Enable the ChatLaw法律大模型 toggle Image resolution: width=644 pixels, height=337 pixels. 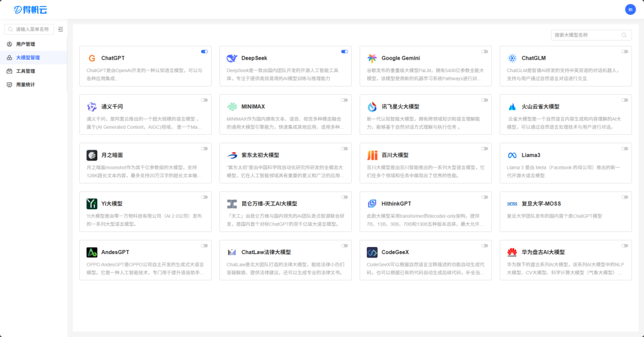point(345,246)
